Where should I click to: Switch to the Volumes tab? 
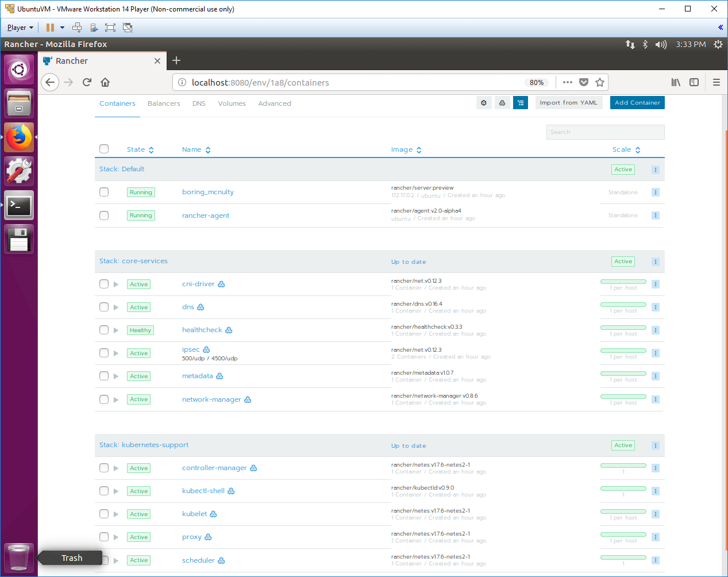tap(232, 103)
